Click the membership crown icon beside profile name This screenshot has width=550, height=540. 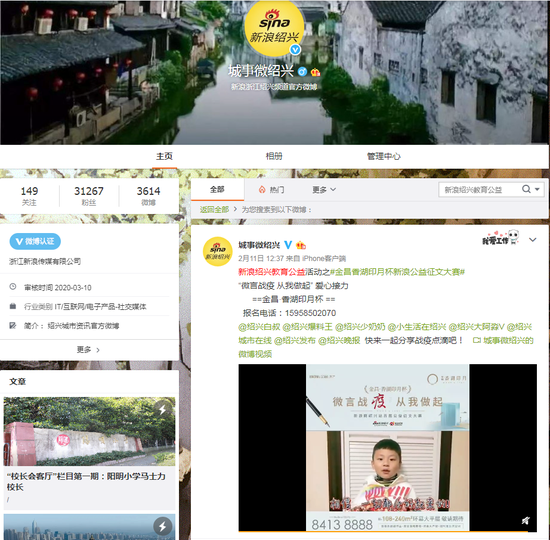click(x=316, y=72)
